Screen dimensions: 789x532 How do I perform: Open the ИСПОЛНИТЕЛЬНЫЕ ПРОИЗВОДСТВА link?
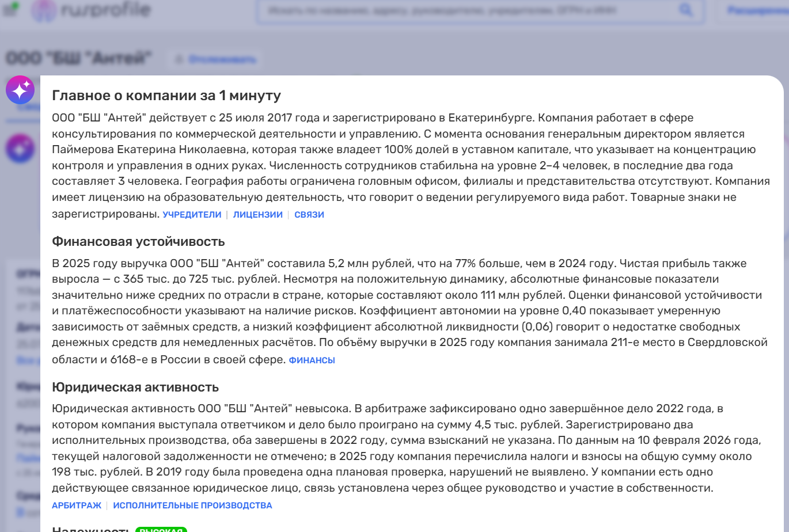click(192, 504)
